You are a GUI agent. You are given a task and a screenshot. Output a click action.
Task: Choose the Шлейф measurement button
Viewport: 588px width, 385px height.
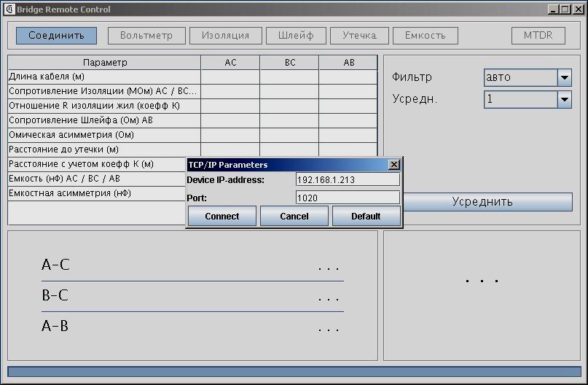coord(295,35)
